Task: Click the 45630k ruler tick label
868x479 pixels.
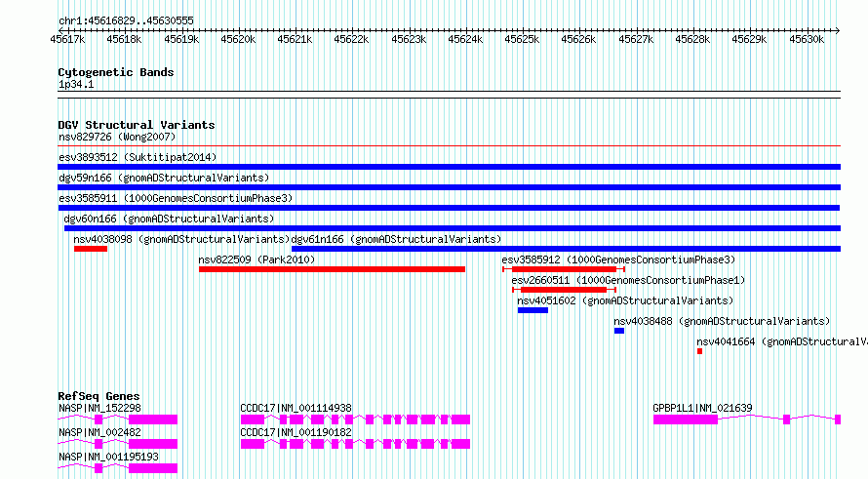Action: coord(806,39)
